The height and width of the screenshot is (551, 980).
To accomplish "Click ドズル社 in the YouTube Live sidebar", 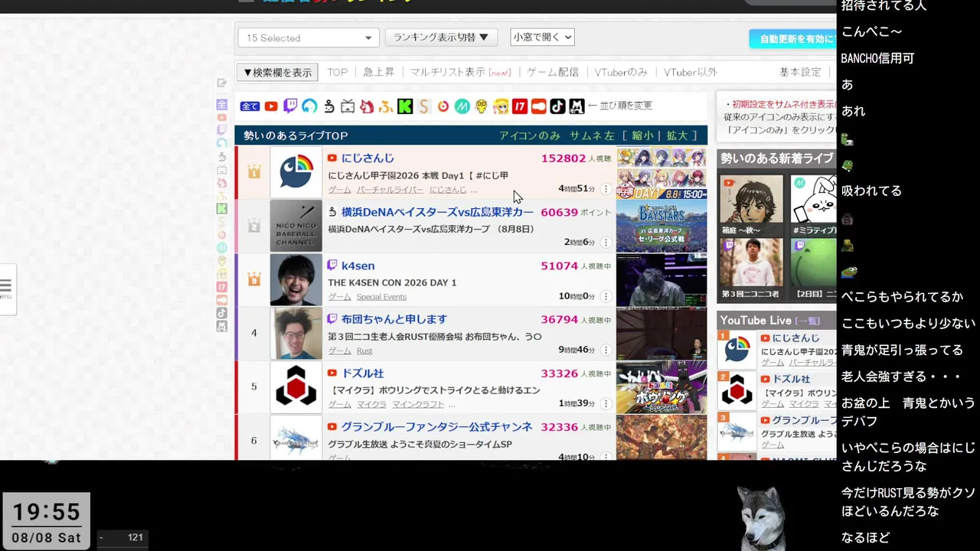I will coord(792,379).
